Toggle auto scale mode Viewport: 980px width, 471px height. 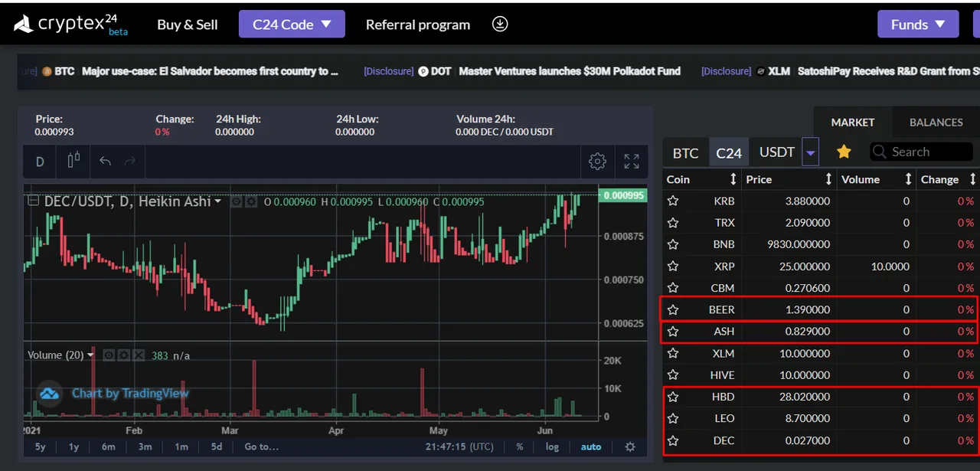591,446
